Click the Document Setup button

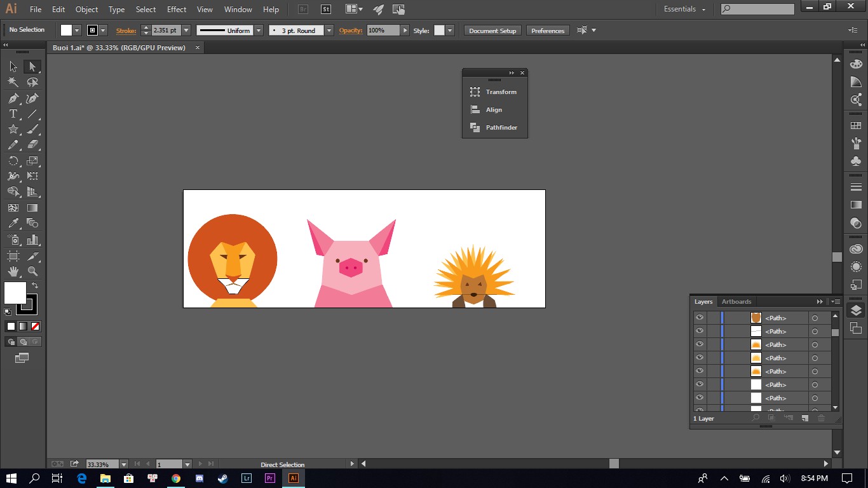(493, 30)
